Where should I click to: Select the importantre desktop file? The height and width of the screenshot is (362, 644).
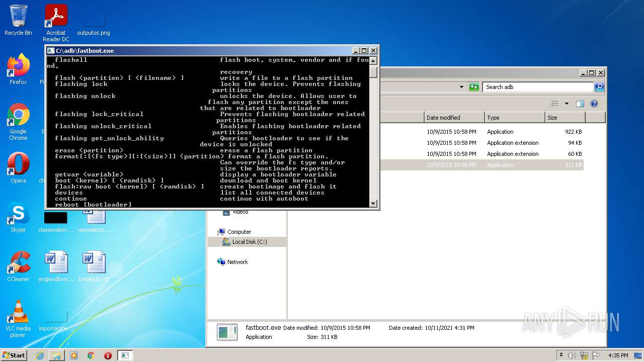coord(56,322)
